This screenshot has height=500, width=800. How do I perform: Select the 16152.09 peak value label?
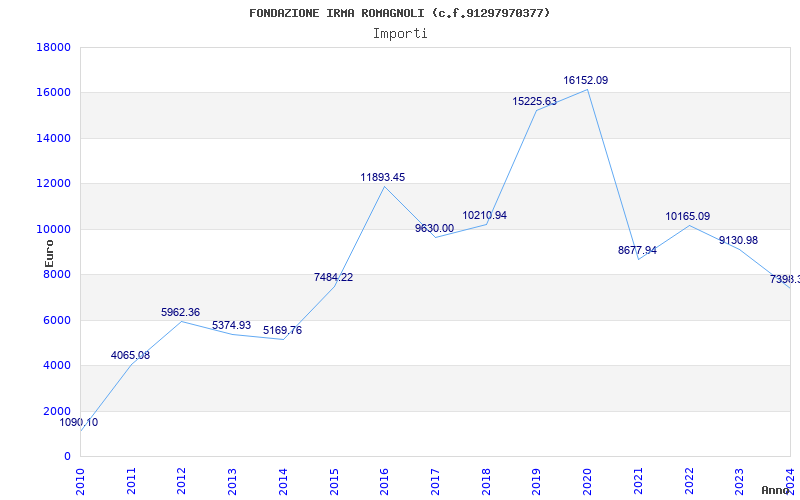pos(586,80)
